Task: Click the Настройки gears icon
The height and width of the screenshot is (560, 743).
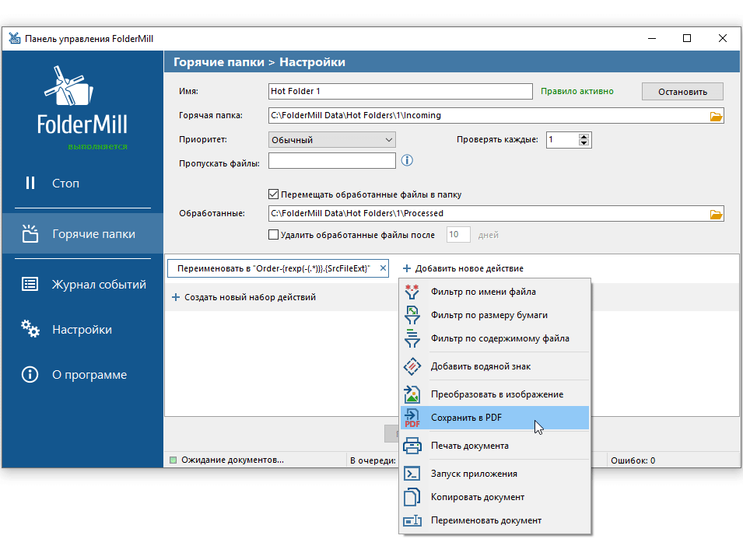Action: point(30,329)
